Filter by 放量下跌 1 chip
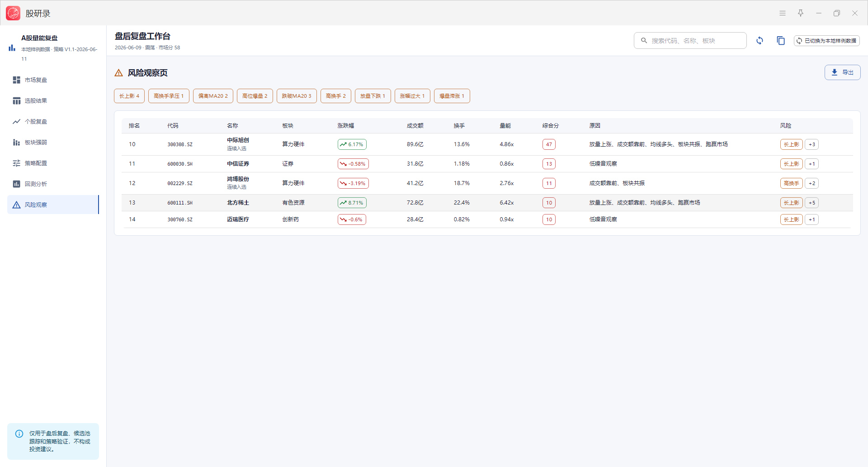This screenshot has height=467, width=868. click(373, 96)
